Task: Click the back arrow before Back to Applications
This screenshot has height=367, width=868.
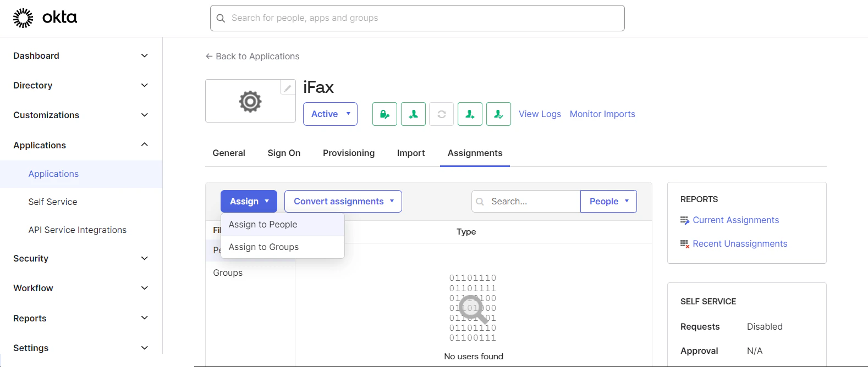Action: (209, 56)
